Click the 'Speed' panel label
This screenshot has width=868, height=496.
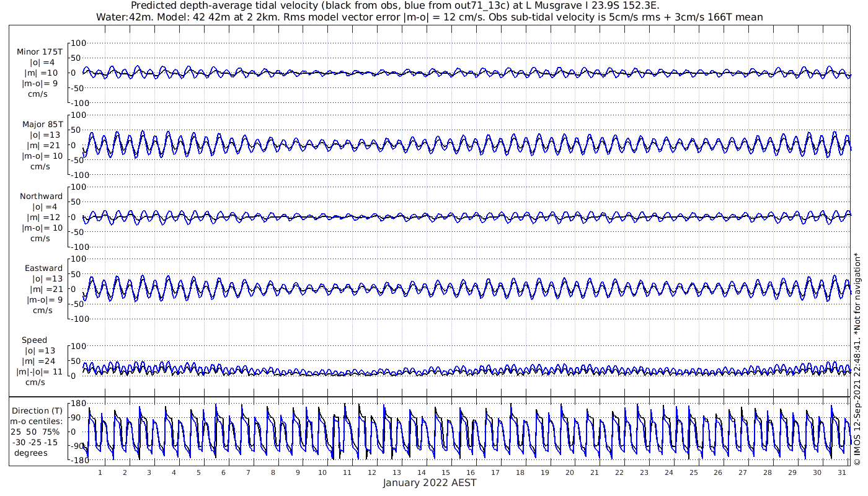tap(34, 340)
